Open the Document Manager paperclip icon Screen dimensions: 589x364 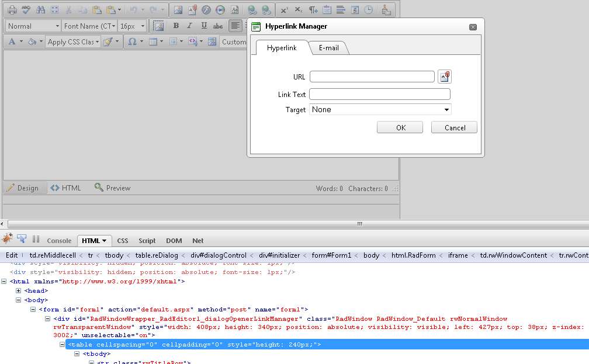(192, 10)
